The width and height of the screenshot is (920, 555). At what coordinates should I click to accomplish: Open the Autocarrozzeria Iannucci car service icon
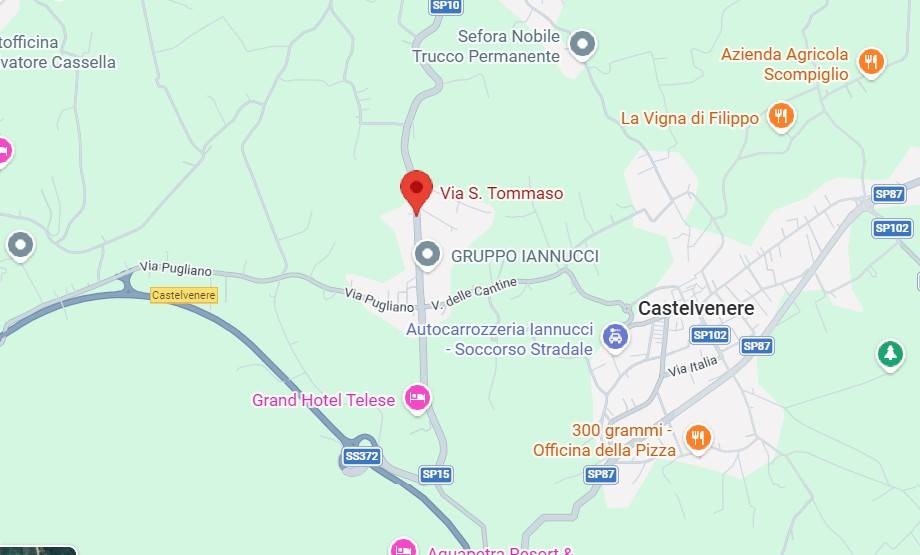(615, 337)
